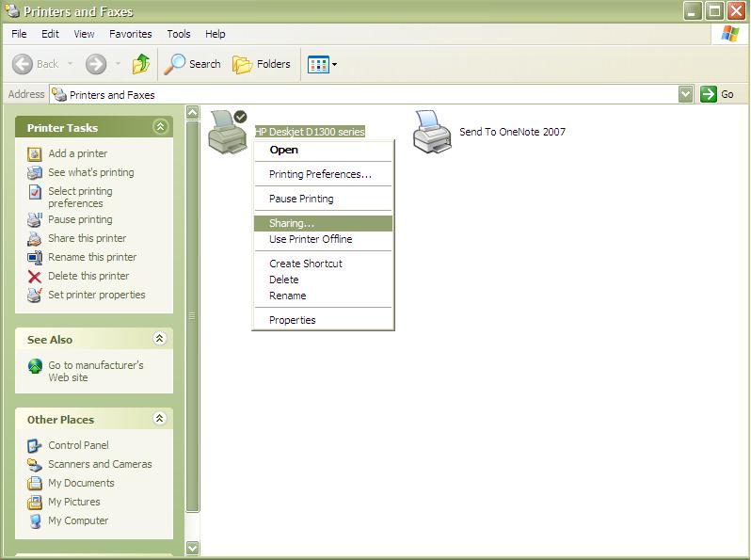Click the sidebar scroll up arrow
The image size is (751, 560).
[x=193, y=113]
